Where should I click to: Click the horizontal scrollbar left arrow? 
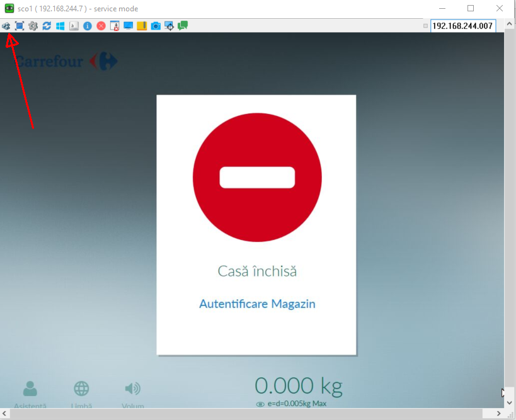pos(4,414)
